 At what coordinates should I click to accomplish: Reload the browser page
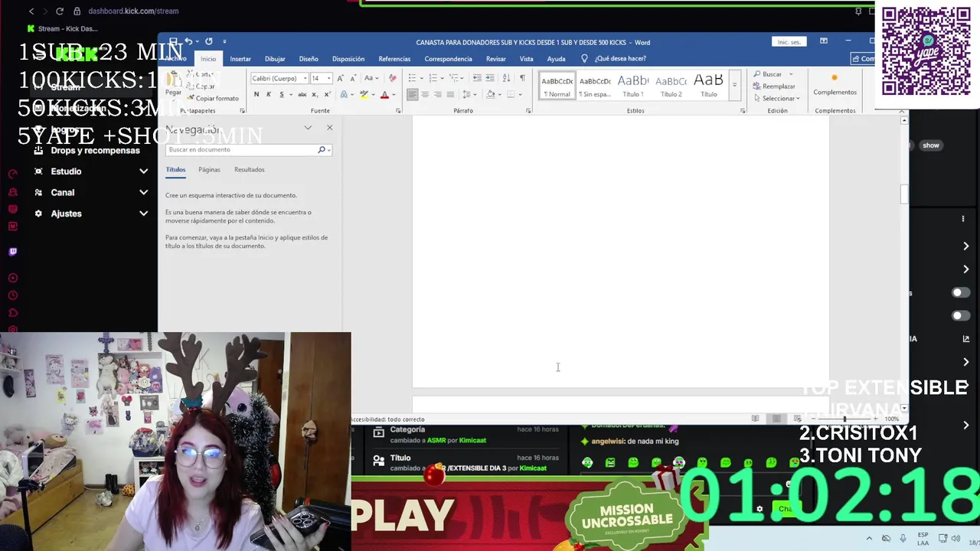click(59, 11)
